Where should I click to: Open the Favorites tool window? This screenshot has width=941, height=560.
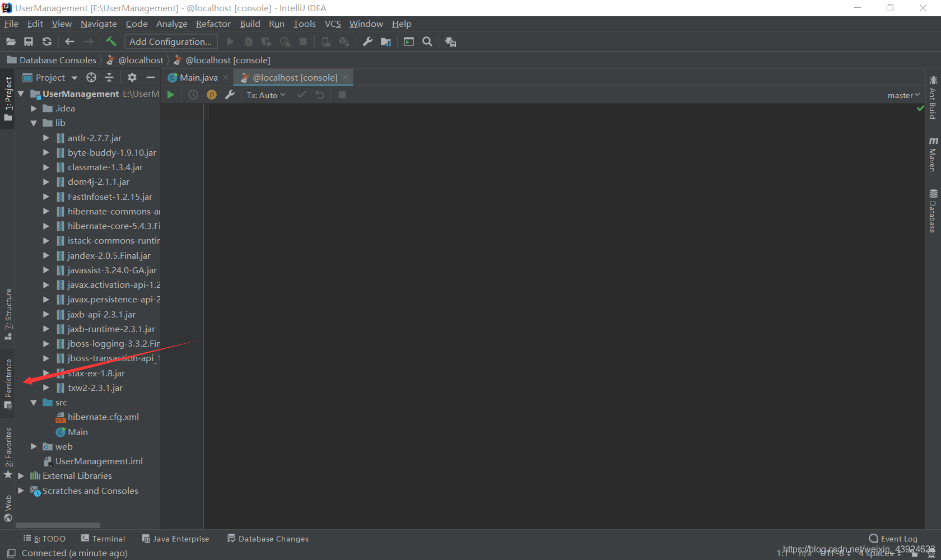(x=8, y=453)
